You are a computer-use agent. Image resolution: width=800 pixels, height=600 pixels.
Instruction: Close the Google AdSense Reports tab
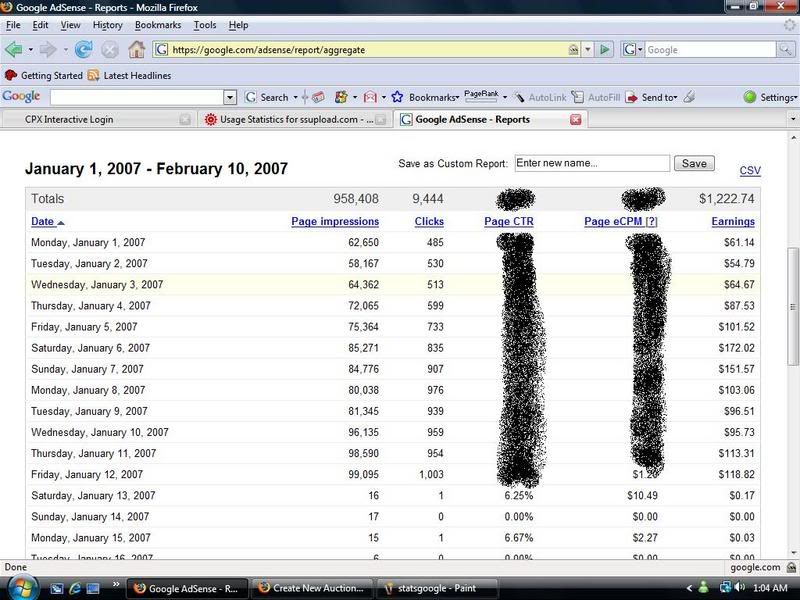pos(575,120)
